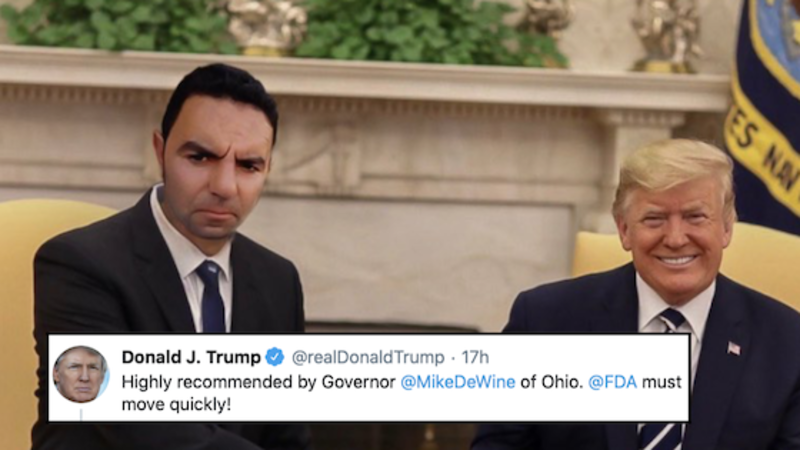Open the @MikeDeWine mention link
Viewport: 800px width, 450px height.
click(458, 382)
